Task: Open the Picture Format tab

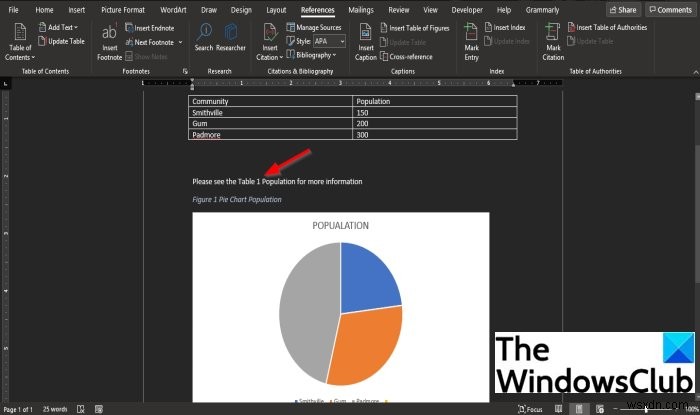Action: tap(123, 10)
